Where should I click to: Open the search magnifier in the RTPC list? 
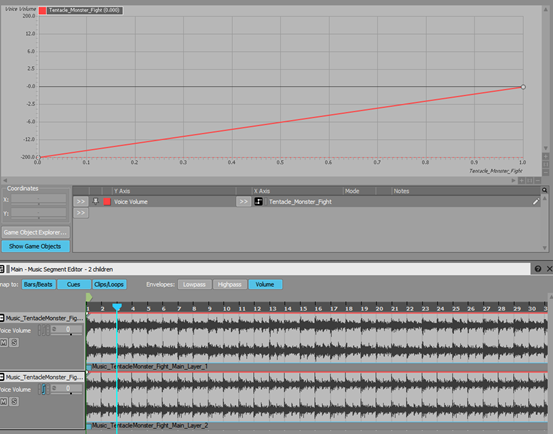[545, 190]
